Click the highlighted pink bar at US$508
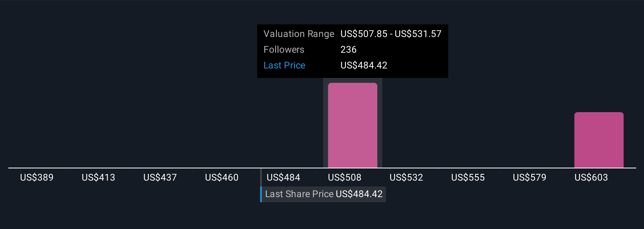 (x=353, y=125)
